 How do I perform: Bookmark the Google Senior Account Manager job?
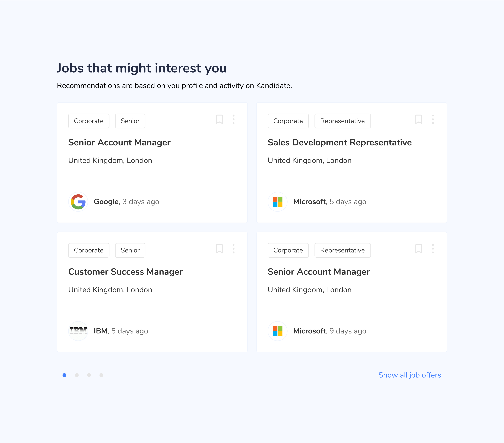(219, 119)
